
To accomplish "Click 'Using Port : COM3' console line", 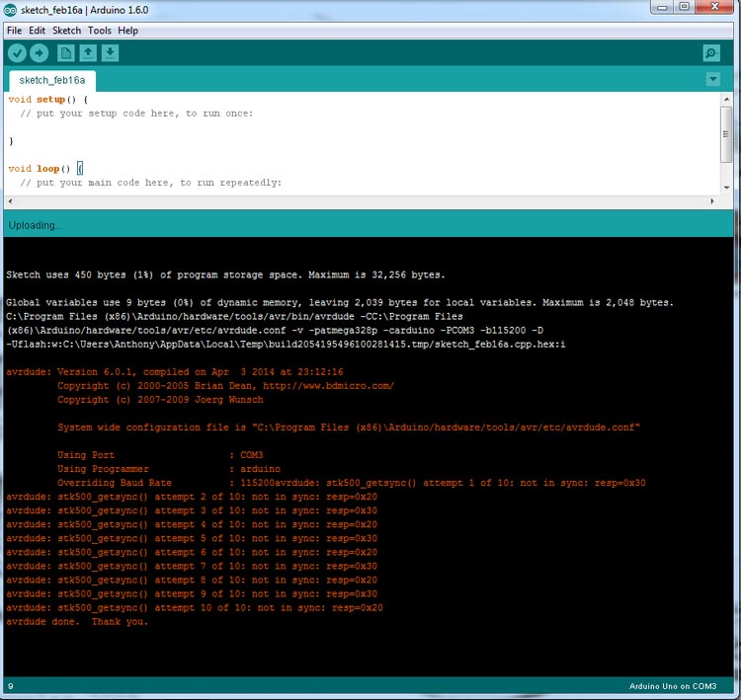I will point(160,455).
